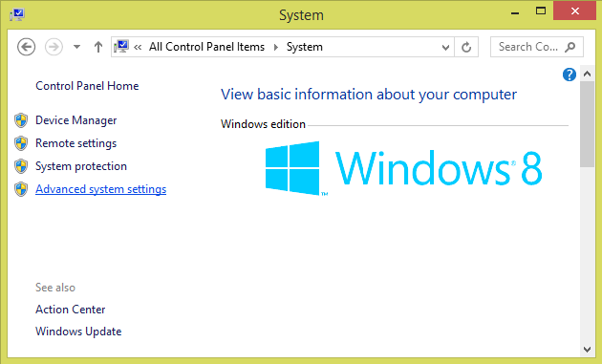The height and width of the screenshot is (364, 602).
Task: Open Remote settings
Action: coord(76,143)
